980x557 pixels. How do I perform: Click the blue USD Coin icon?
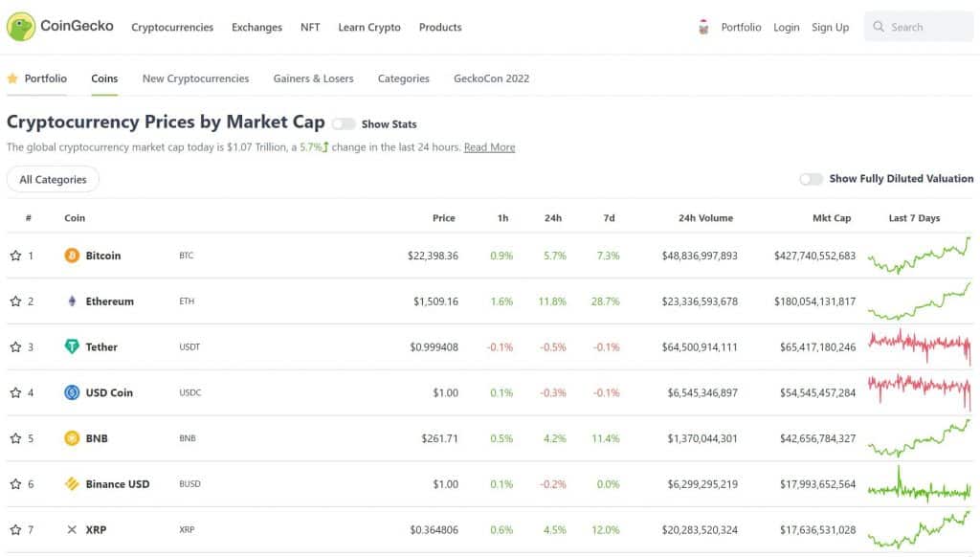click(x=72, y=392)
